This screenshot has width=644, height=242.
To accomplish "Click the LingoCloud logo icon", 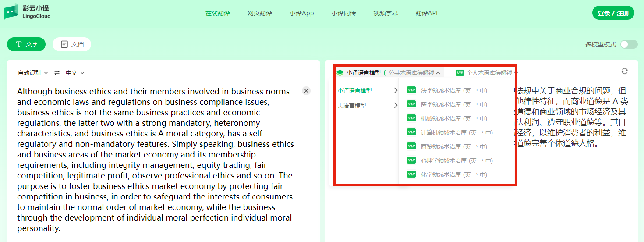I will pyautogui.click(x=11, y=12).
